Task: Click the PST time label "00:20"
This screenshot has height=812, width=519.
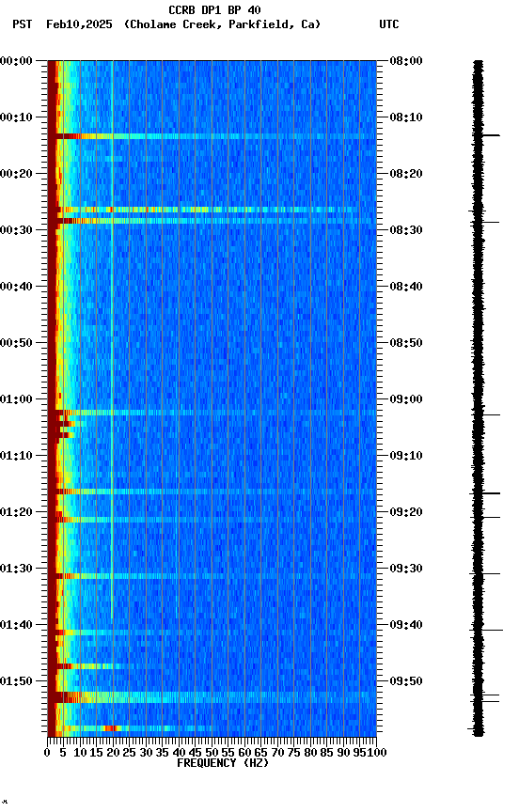Action: pos(16,174)
